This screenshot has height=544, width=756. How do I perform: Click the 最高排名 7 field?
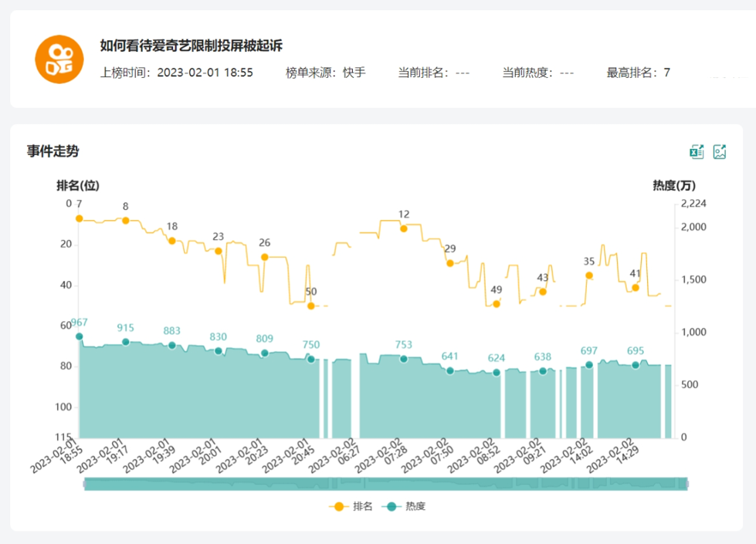tap(638, 73)
